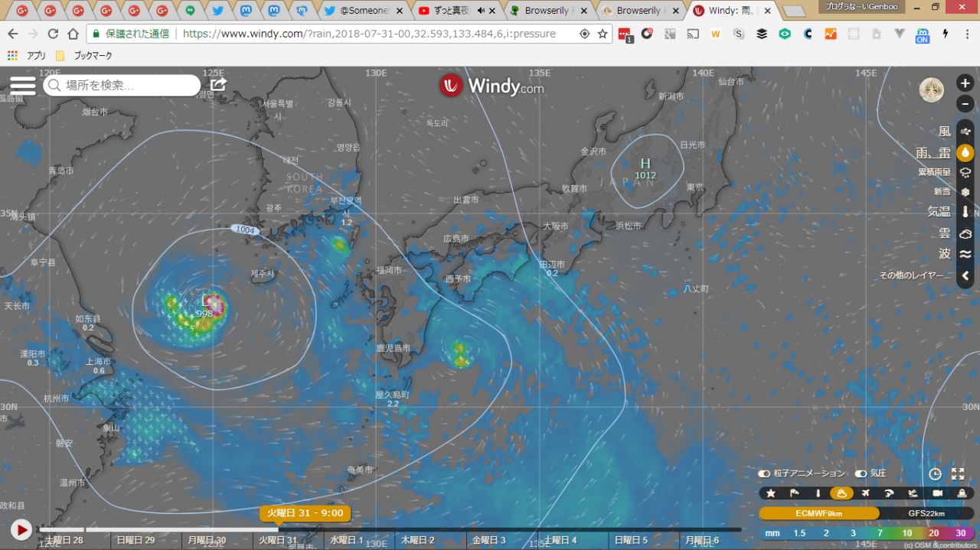Select the waves (波) layer icon
Image resolution: width=980 pixels, height=550 pixels.
(965, 254)
